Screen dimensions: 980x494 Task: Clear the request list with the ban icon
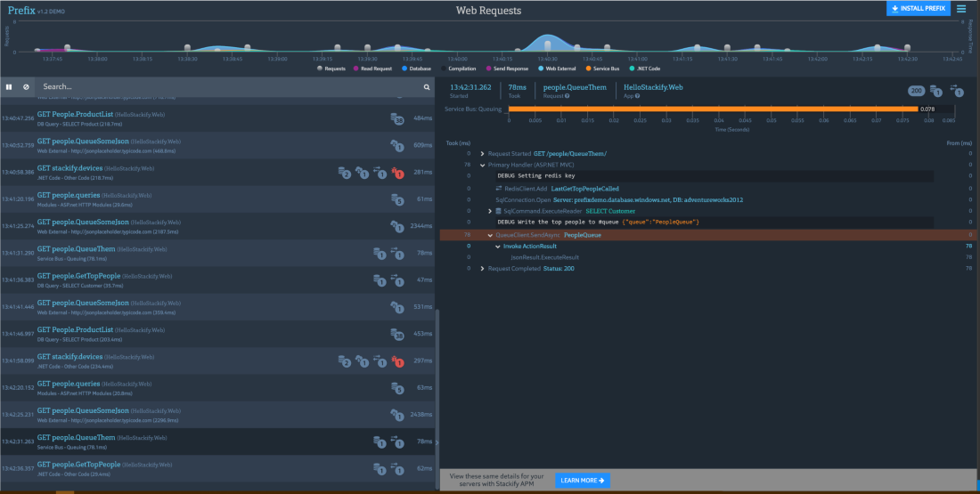click(x=26, y=87)
